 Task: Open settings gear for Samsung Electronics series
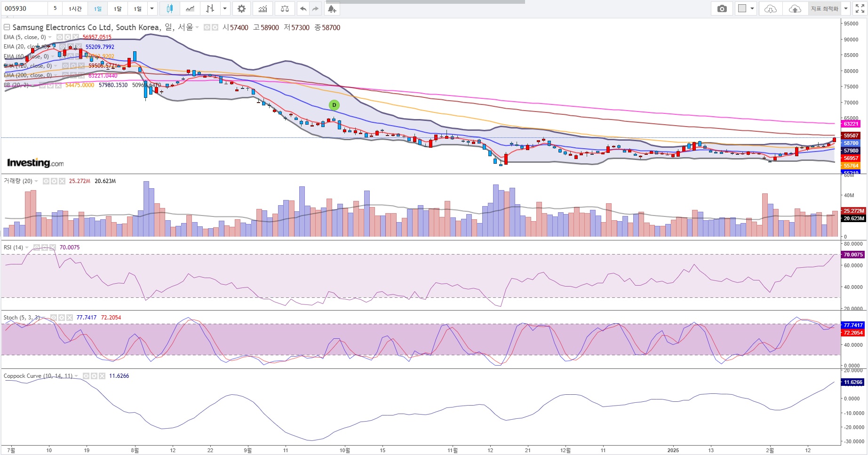[215, 28]
